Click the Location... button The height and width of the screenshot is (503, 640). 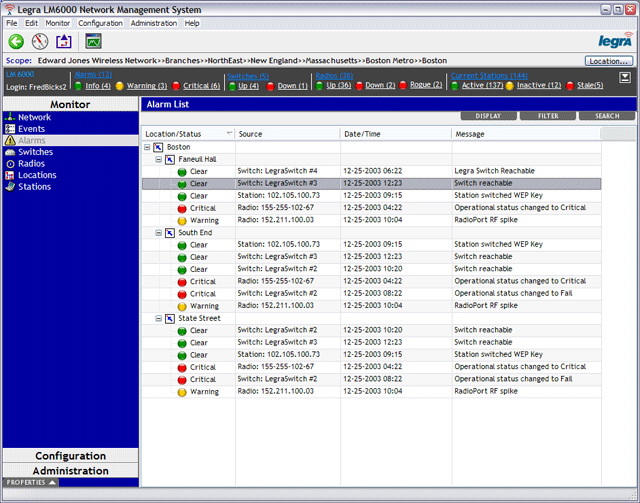[x=609, y=61]
